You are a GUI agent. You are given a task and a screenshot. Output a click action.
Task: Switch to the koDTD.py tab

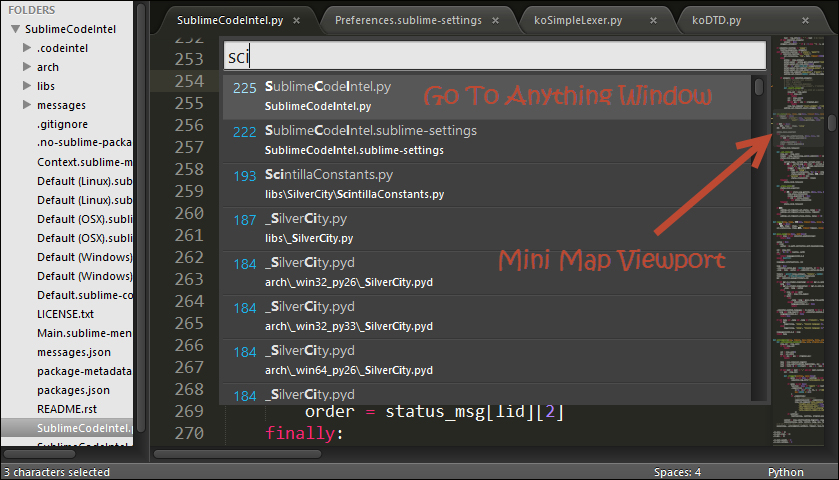click(716, 20)
